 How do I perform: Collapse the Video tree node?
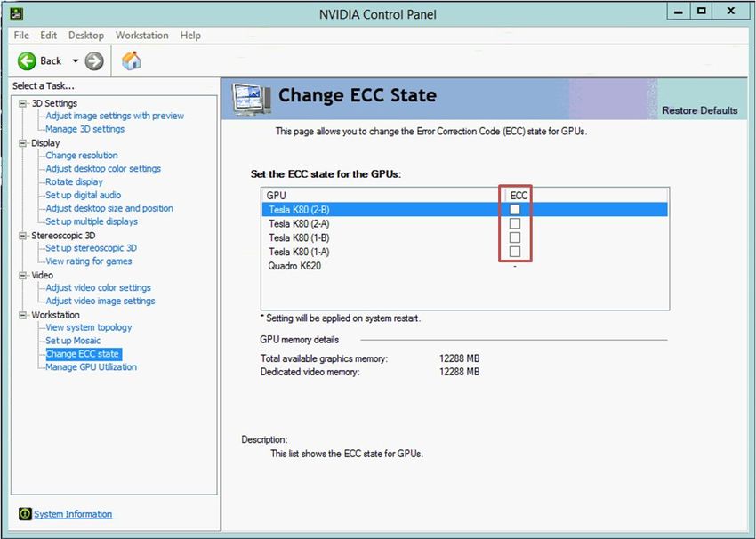click(22, 275)
